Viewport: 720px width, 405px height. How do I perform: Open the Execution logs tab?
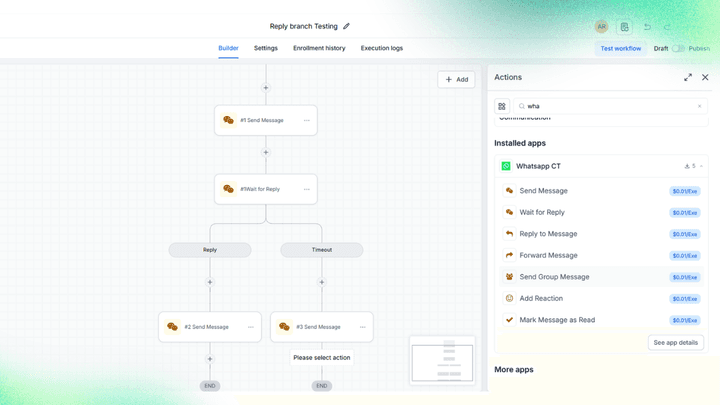[x=382, y=48]
